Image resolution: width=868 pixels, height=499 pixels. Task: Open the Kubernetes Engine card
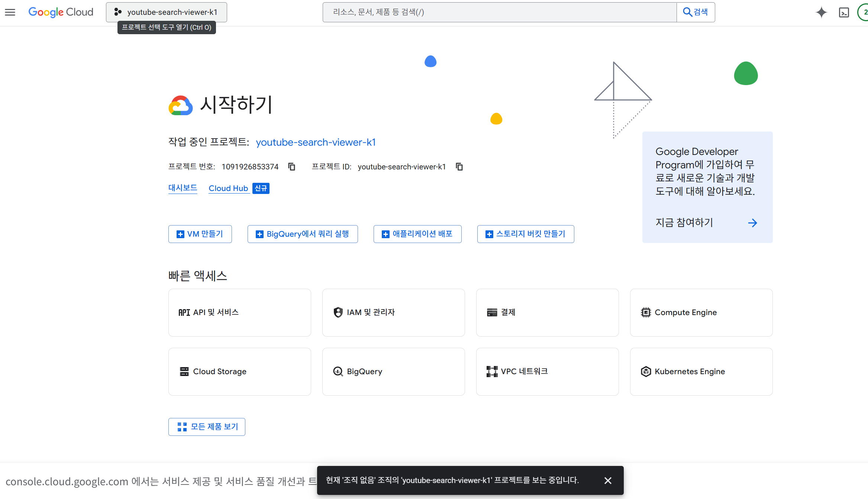click(701, 372)
